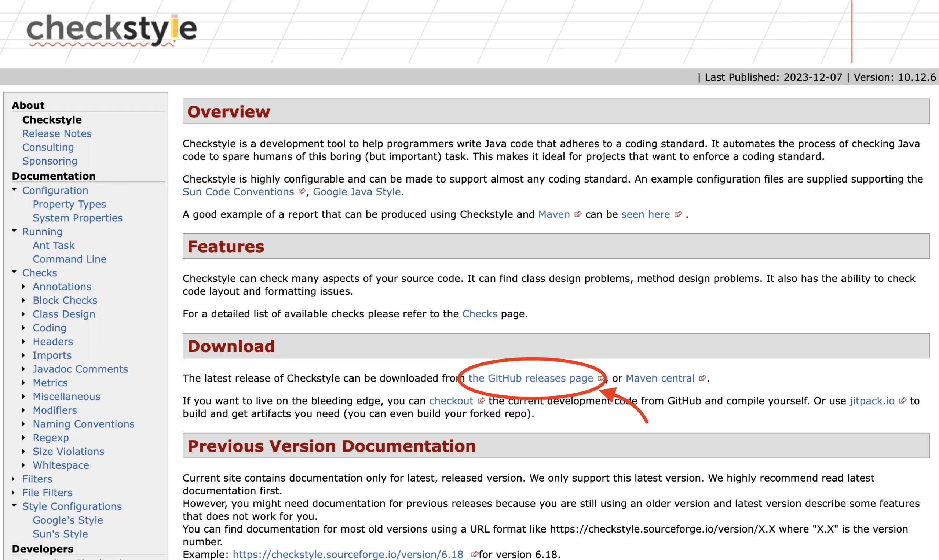Open Property Types documentation

point(69,205)
